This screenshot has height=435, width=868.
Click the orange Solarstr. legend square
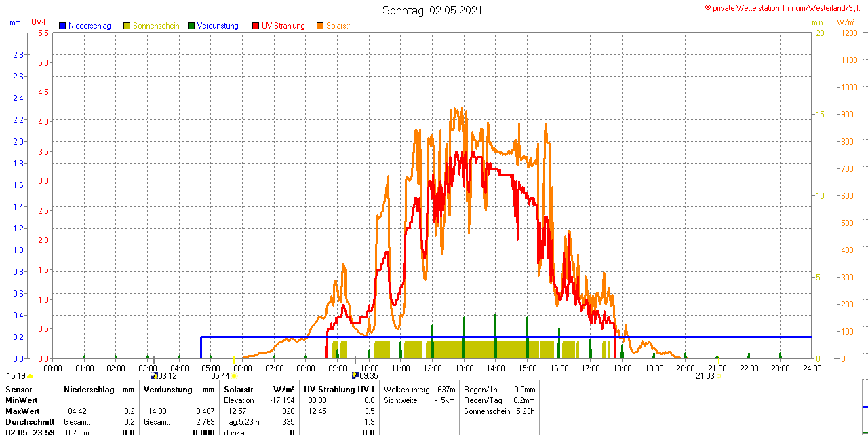pos(320,26)
